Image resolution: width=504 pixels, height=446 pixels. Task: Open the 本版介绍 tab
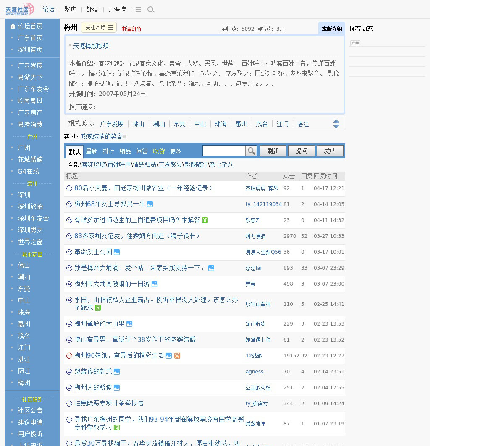pos(331,29)
